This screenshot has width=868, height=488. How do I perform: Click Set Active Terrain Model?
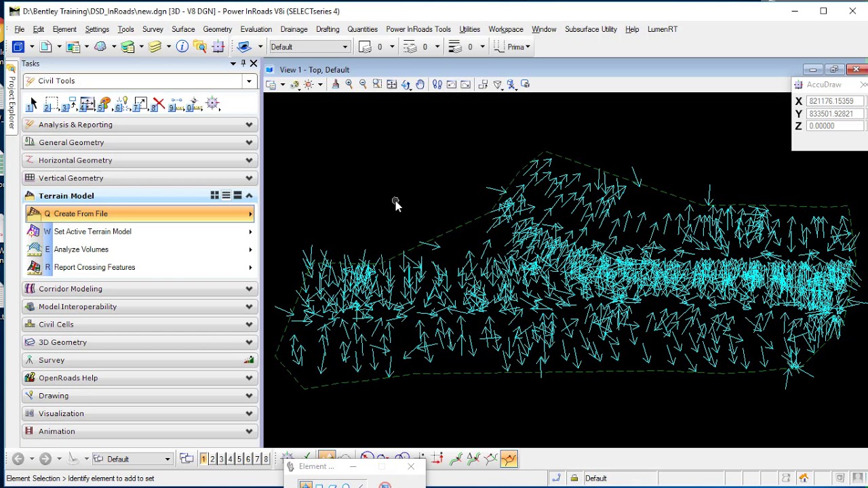(x=92, y=232)
